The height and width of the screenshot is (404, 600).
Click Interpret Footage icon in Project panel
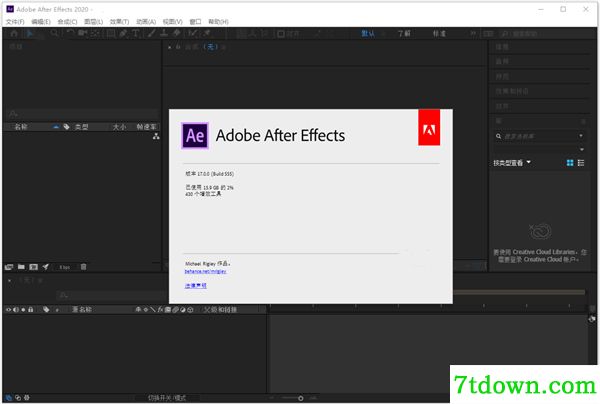tap(9, 267)
